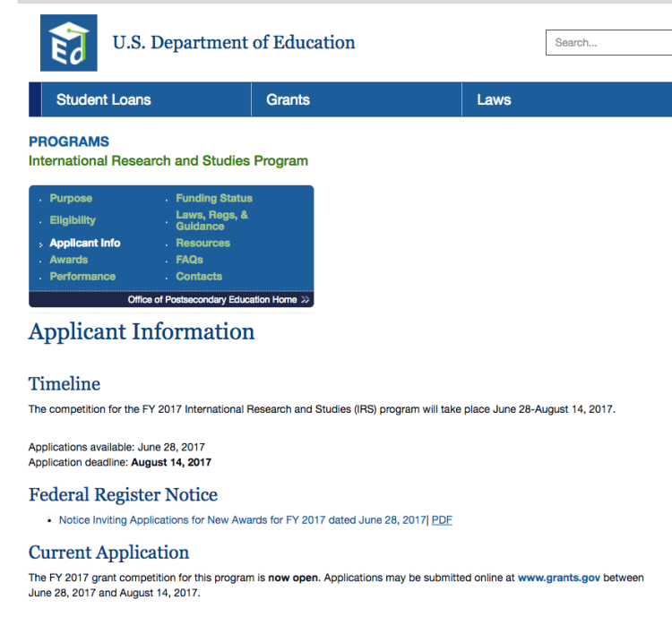
Task: Select the Laws navigation menu
Action: (x=494, y=99)
